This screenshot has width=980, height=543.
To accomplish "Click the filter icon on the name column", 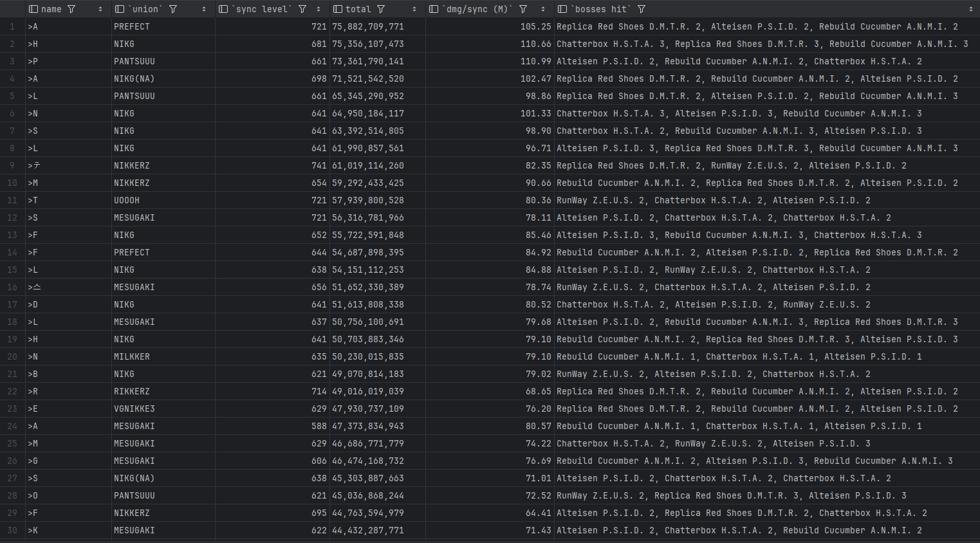I will (x=71, y=9).
